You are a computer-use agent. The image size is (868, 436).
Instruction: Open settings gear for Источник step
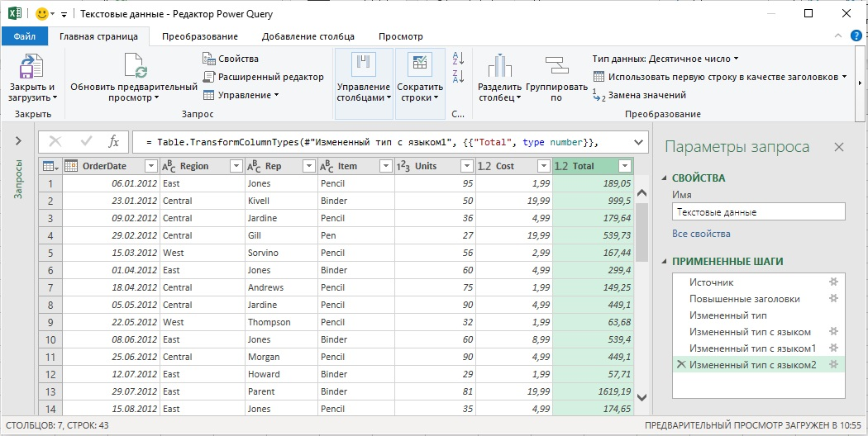point(833,282)
